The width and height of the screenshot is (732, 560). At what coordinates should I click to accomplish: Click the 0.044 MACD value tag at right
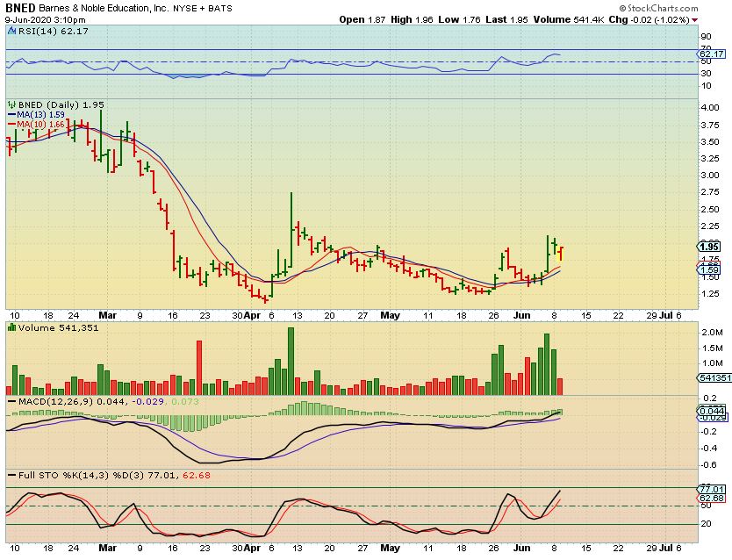(712, 411)
